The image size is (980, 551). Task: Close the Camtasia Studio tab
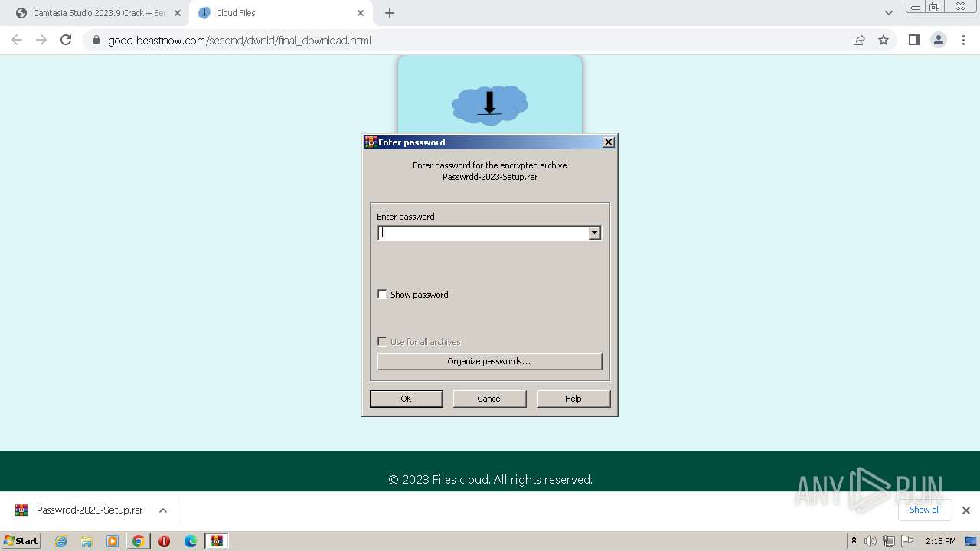coord(178,13)
